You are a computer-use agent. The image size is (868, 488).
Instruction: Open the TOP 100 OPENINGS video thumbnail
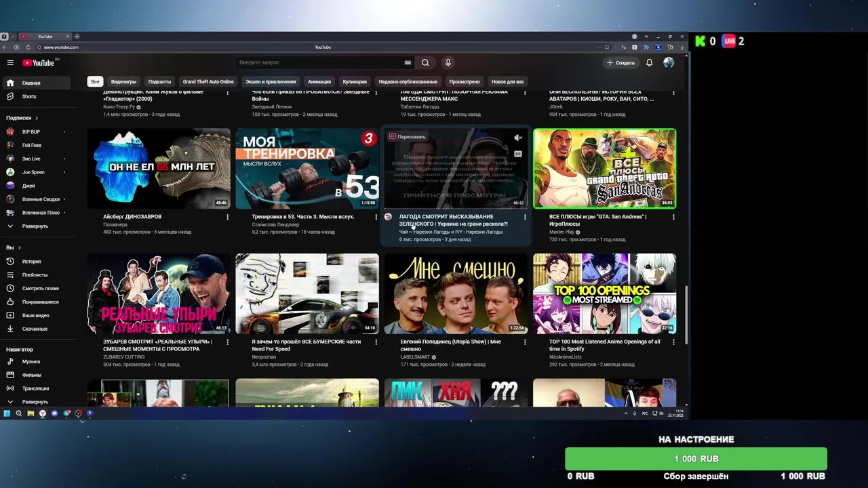[604, 293]
